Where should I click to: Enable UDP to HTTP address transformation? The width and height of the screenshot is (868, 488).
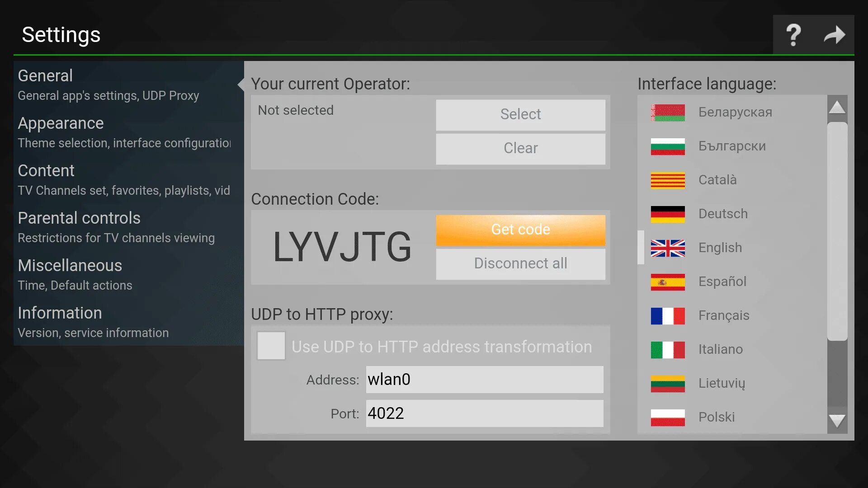271,347
